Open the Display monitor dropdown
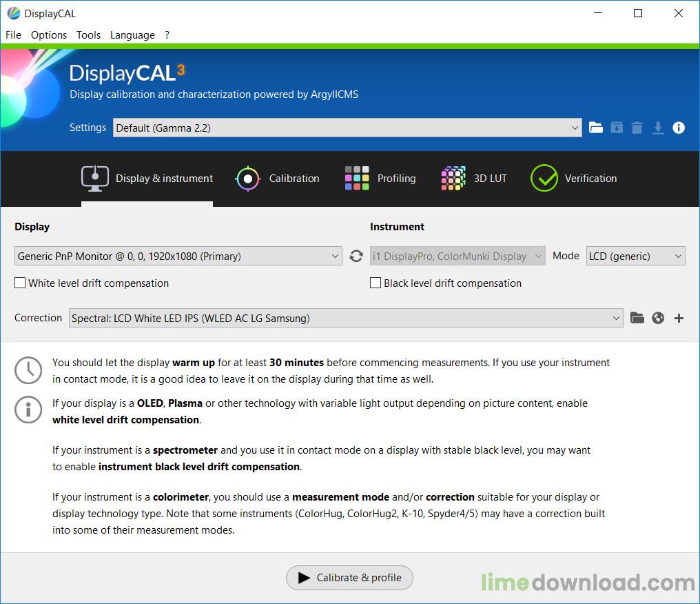The height and width of the screenshot is (604, 700). pos(178,256)
